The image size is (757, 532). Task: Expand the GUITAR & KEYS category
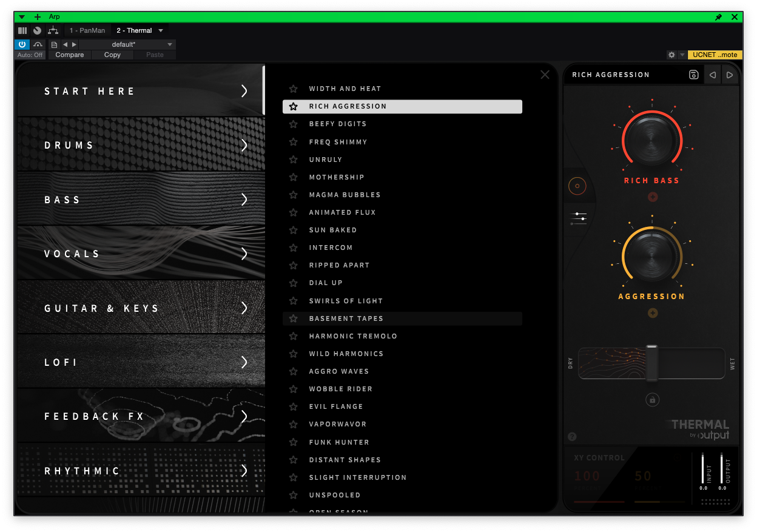[x=141, y=308]
